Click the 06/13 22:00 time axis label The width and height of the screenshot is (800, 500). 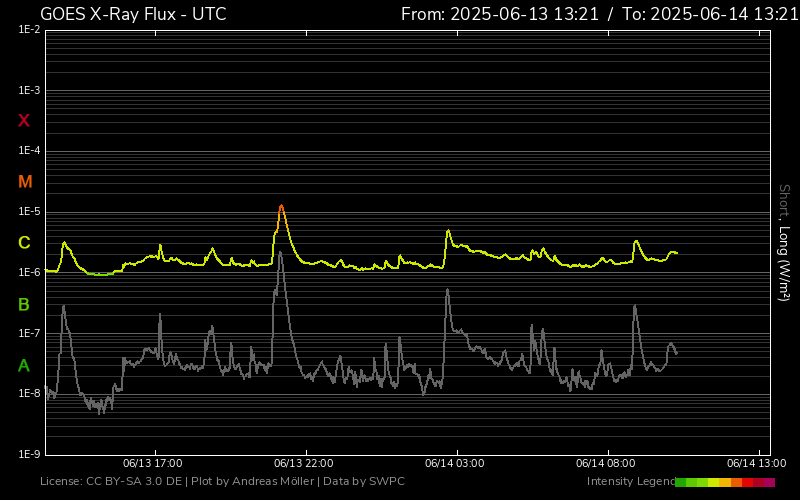pyautogui.click(x=303, y=464)
